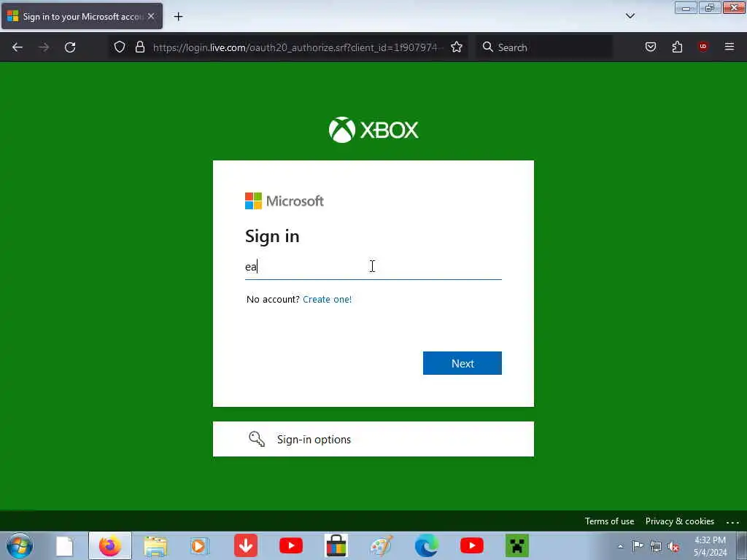Click the padlock site security icon
The image size is (747, 560).
pos(139,47)
